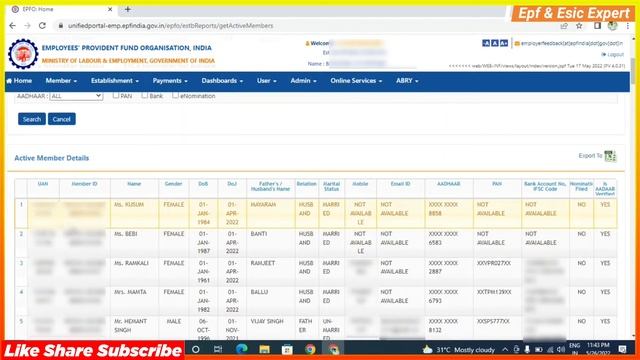The width and height of the screenshot is (640, 360).
Task: Click the Cancel button
Action: (x=62, y=119)
